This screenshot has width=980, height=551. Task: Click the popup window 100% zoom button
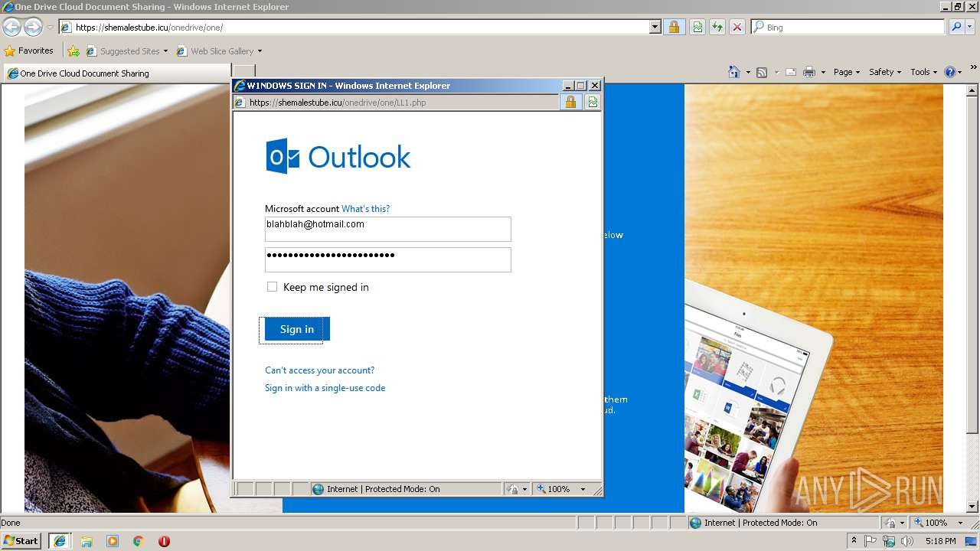[554, 489]
